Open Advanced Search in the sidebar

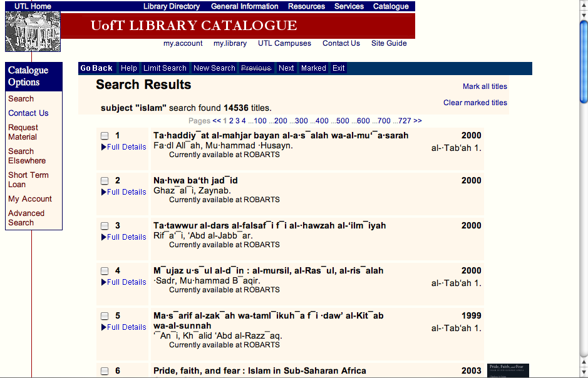click(26, 218)
